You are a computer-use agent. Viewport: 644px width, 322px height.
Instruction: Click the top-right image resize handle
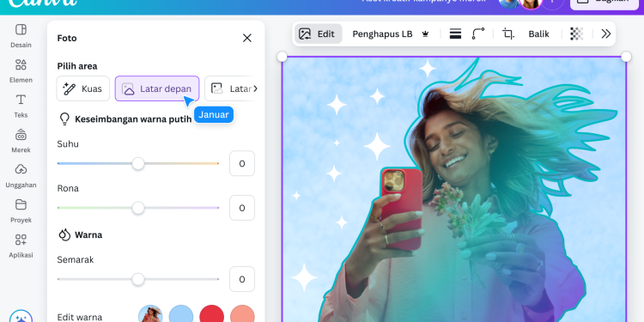tap(626, 57)
